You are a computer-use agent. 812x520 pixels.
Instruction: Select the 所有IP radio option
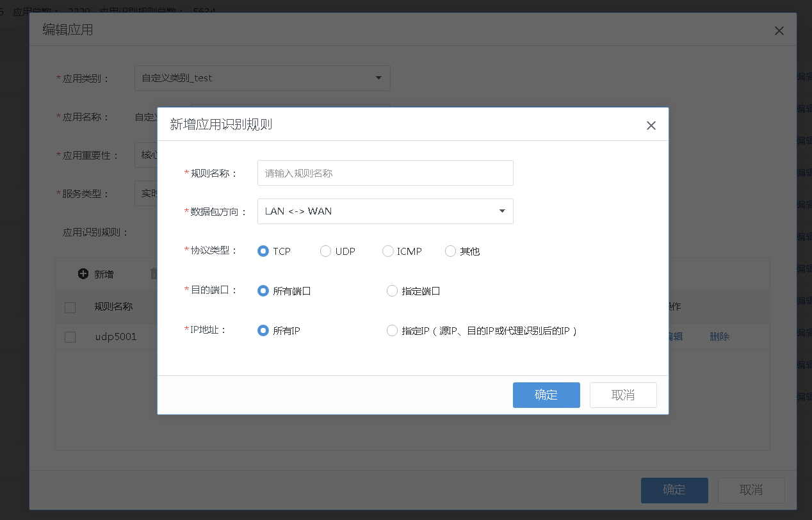263,331
